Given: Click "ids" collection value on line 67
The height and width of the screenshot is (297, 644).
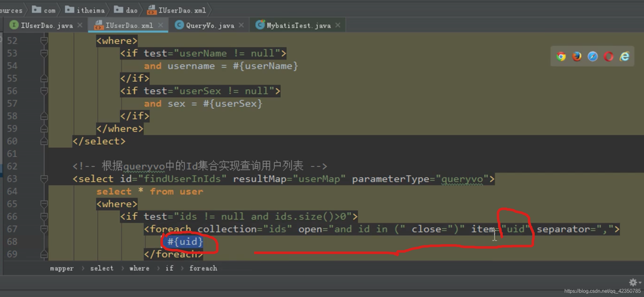Looking at the screenshot, I should (277, 229).
